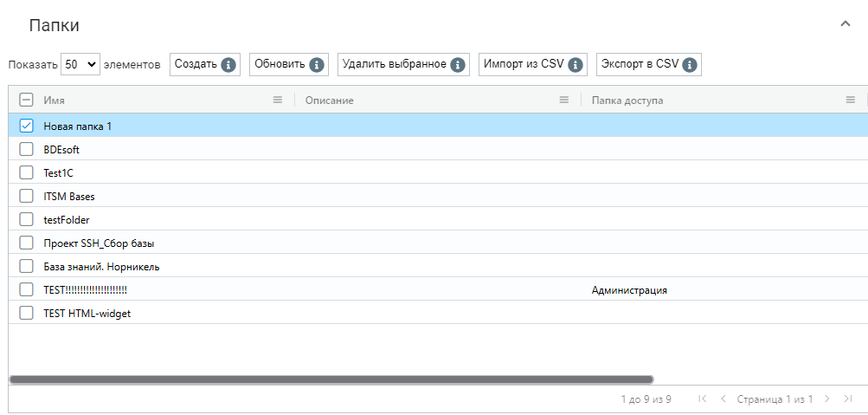The width and height of the screenshot is (868, 415).
Task: Click Удалить выбранное button
Action: [403, 64]
